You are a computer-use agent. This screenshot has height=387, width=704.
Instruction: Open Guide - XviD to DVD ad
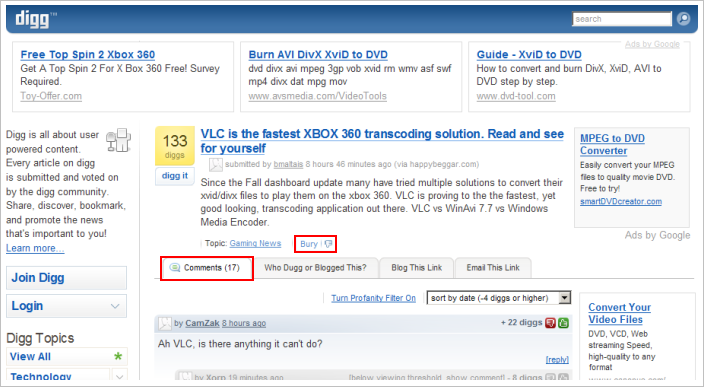pos(529,55)
